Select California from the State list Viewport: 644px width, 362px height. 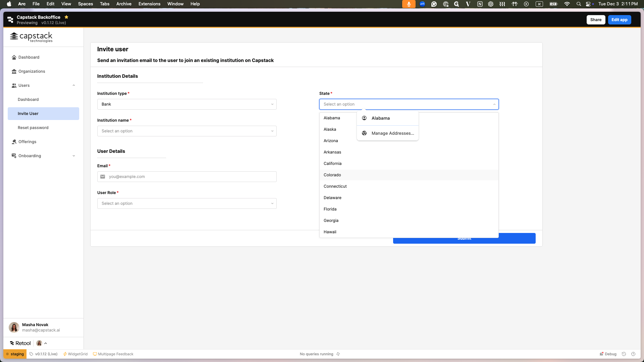pyautogui.click(x=409, y=164)
